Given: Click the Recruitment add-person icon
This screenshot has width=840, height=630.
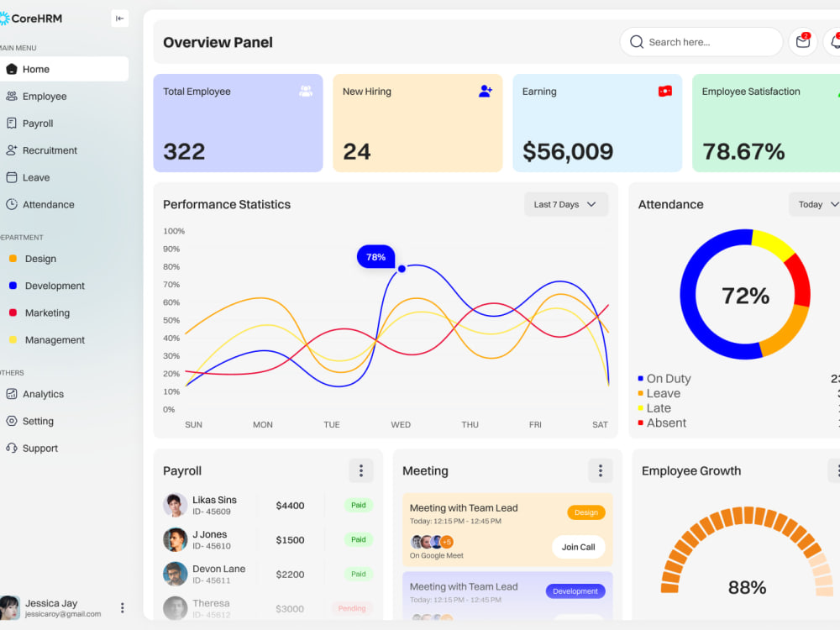Looking at the screenshot, I should pos(11,150).
